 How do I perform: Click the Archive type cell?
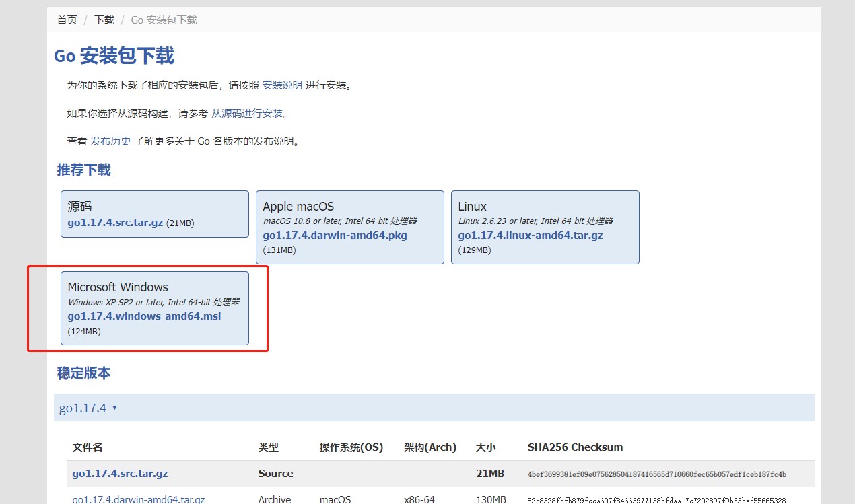tap(275, 499)
